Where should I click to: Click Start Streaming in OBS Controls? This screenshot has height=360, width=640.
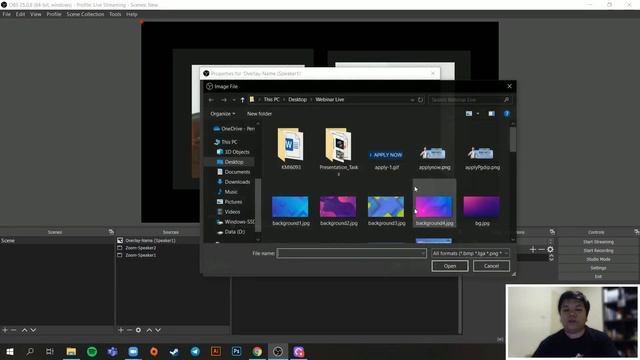coord(598,242)
